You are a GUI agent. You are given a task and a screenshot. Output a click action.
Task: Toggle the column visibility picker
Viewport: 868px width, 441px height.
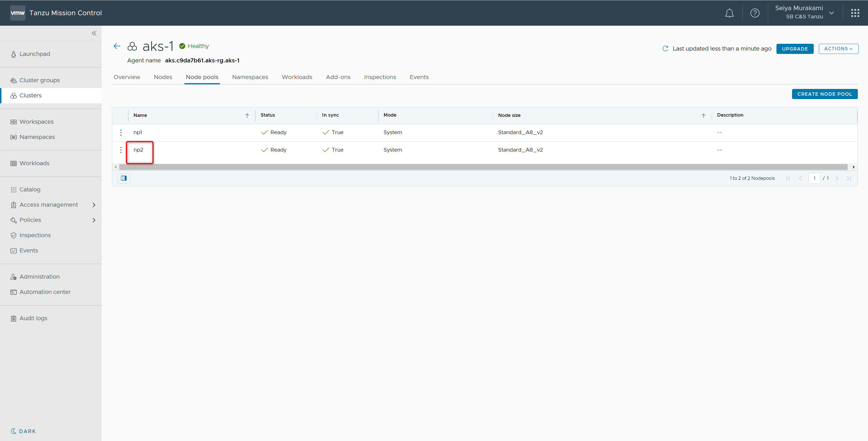coord(124,178)
